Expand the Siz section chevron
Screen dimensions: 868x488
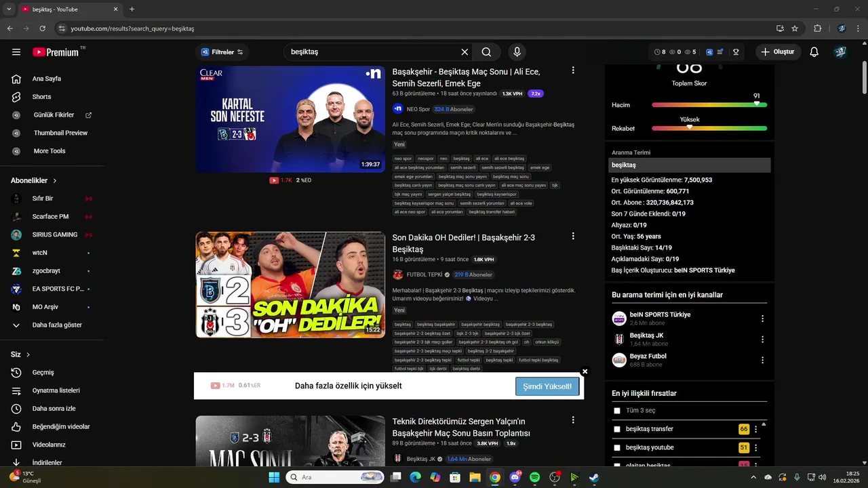pyautogui.click(x=28, y=354)
